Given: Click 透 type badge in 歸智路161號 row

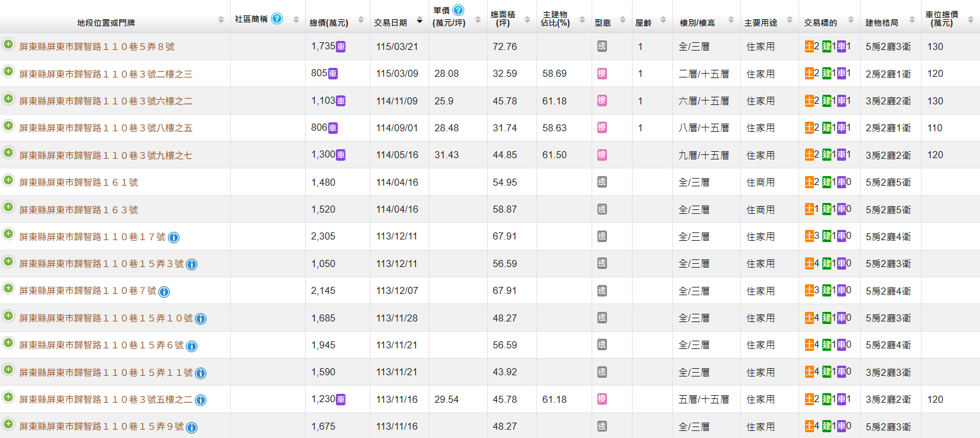Looking at the screenshot, I should [602, 182].
